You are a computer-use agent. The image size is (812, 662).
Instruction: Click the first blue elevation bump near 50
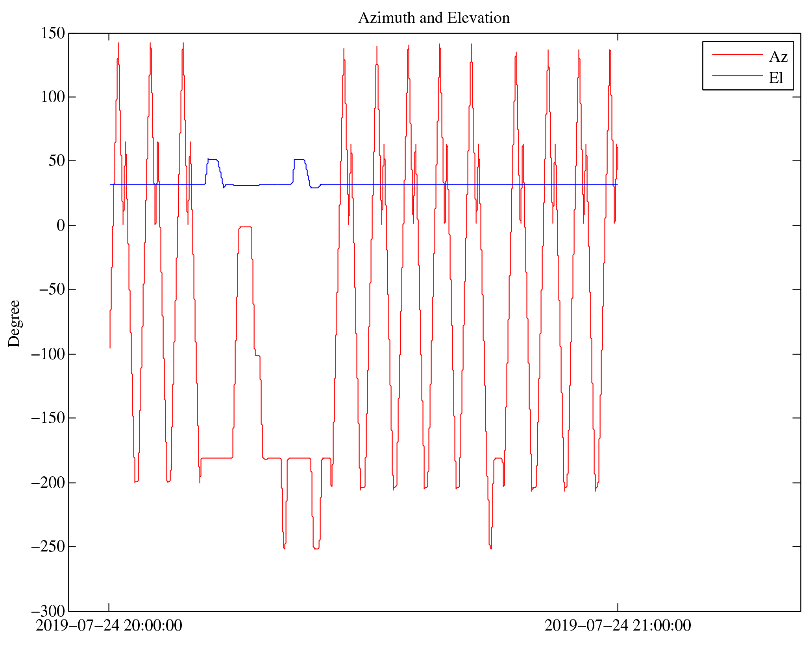213,159
